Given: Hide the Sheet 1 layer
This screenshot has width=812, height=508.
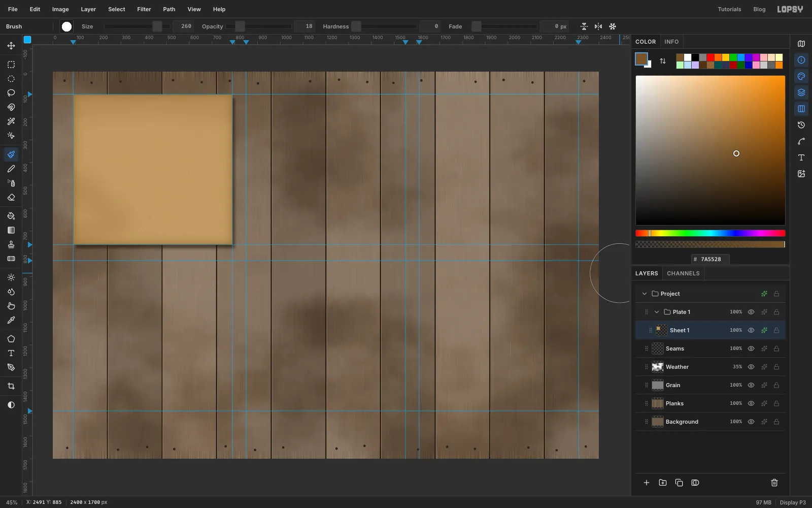Looking at the screenshot, I should click(751, 330).
